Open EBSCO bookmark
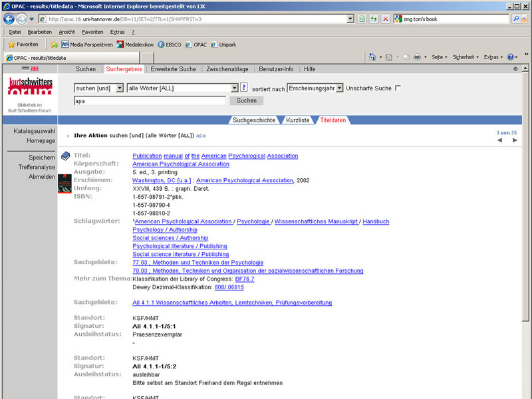This screenshot has height=399, width=532. [170, 45]
